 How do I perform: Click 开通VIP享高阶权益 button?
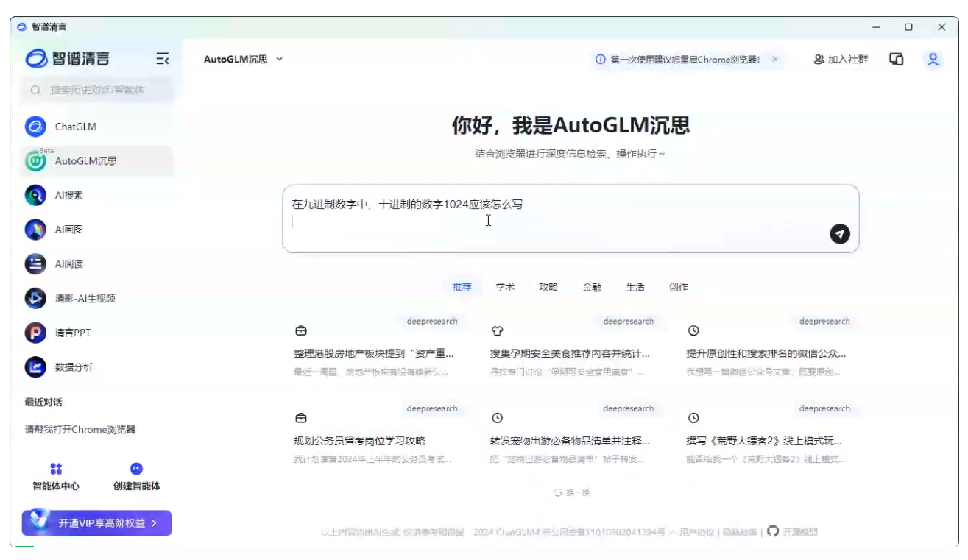click(x=97, y=523)
